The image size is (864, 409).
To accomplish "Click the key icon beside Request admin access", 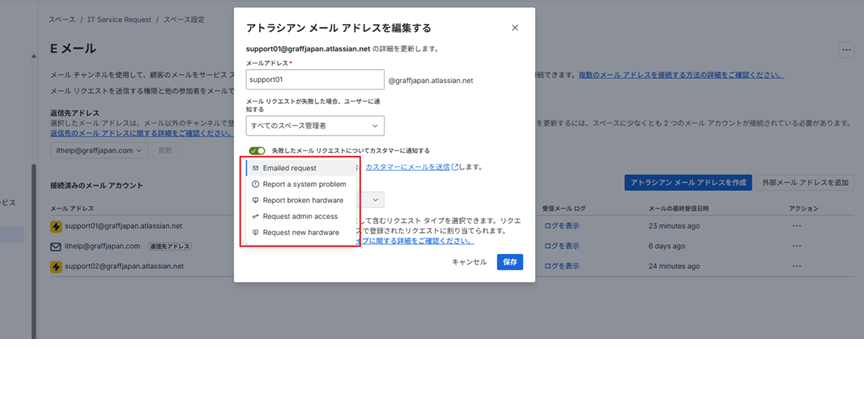I will click(255, 216).
